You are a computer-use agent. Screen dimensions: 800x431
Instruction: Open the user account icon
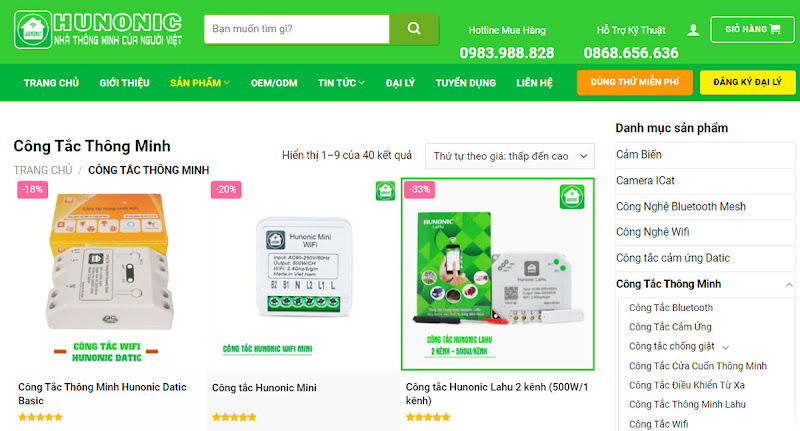[x=693, y=30]
